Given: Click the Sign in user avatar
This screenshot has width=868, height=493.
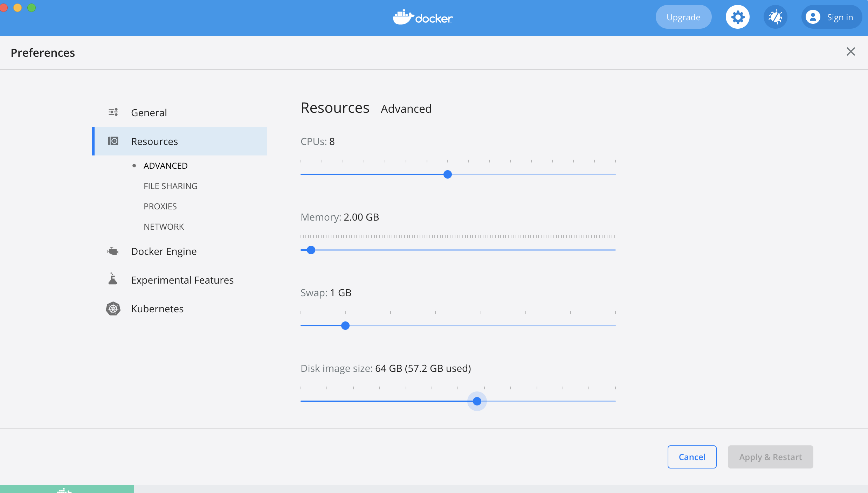Looking at the screenshot, I should click(x=813, y=17).
